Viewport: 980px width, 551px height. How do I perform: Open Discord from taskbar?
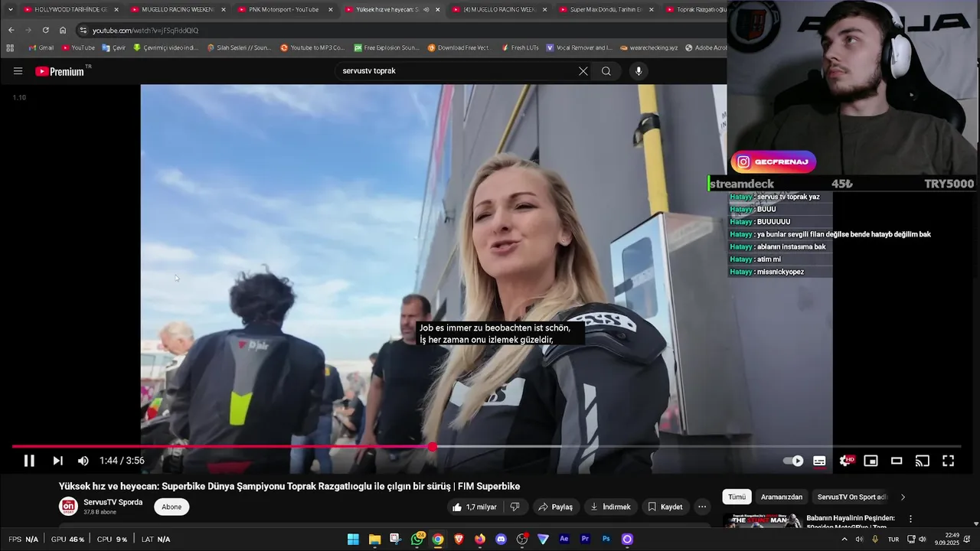pyautogui.click(x=501, y=540)
